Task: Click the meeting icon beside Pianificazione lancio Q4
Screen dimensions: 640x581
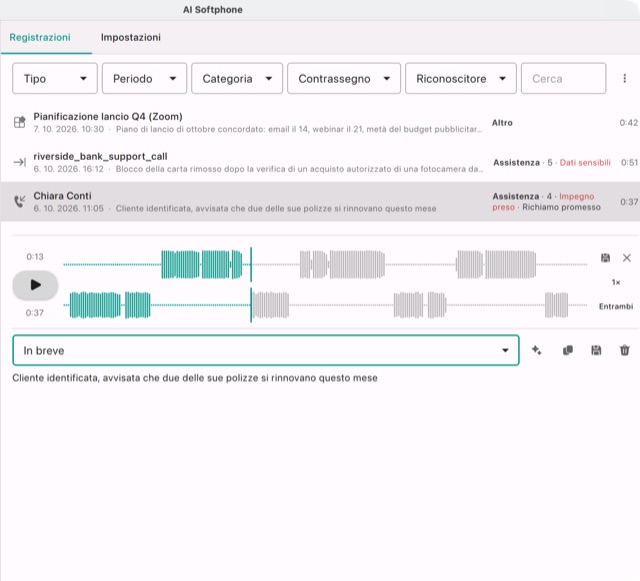Action: click(x=20, y=122)
